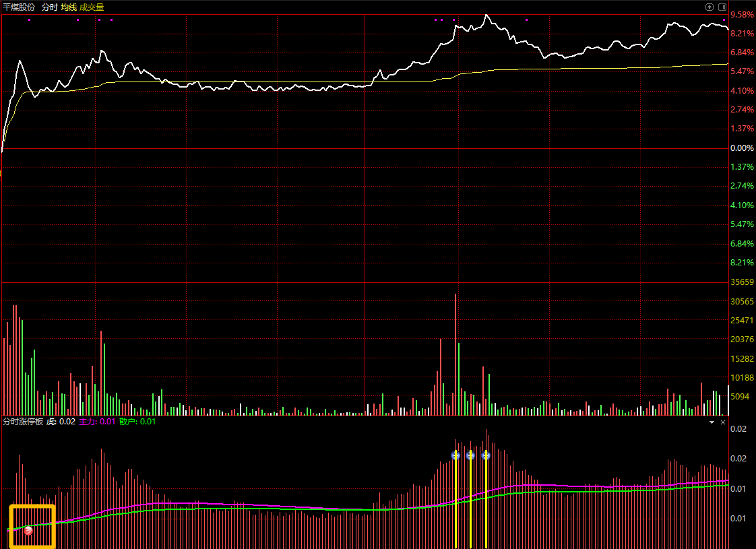Screen dimensions: 756x549
Task: Click the yellow highlighted box region
Action: pos(32,526)
